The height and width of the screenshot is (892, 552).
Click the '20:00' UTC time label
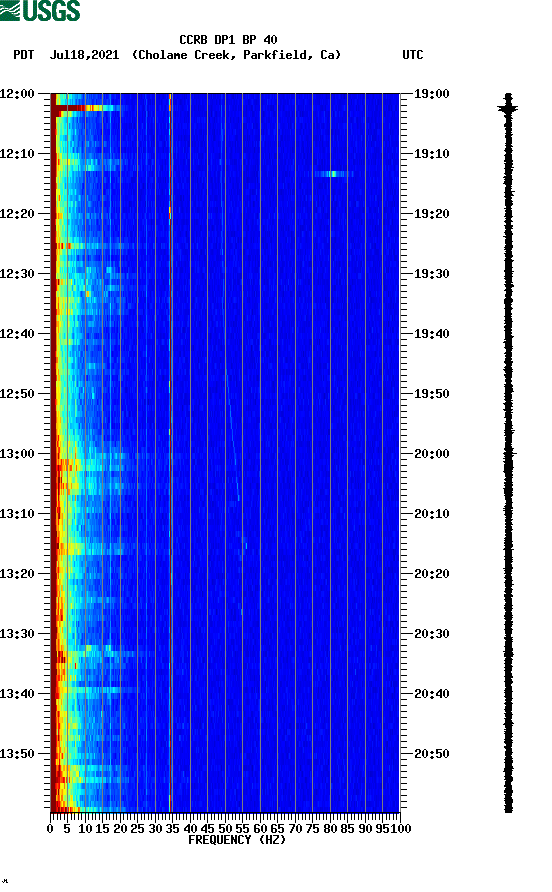[x=431, y=454]
